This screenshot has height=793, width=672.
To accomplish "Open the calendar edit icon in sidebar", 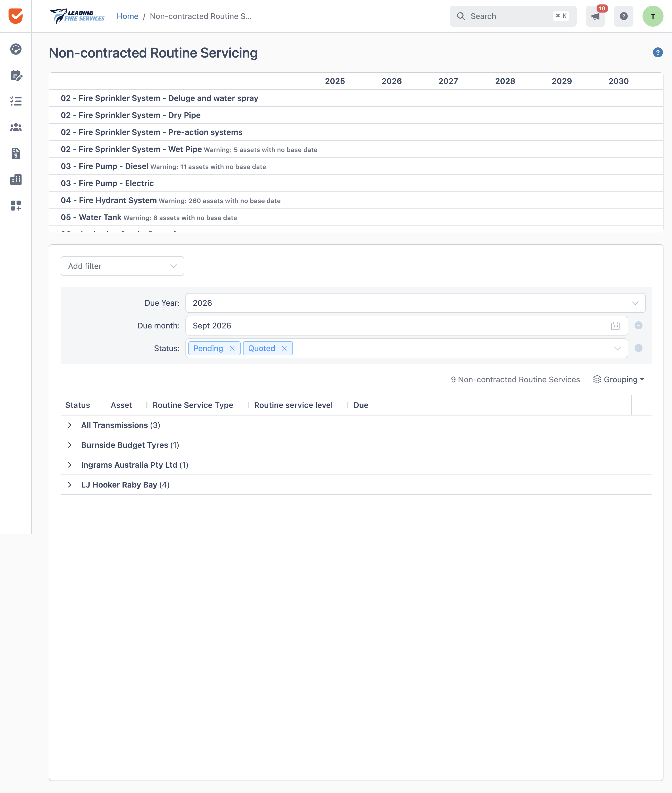I will click(16, 75).
